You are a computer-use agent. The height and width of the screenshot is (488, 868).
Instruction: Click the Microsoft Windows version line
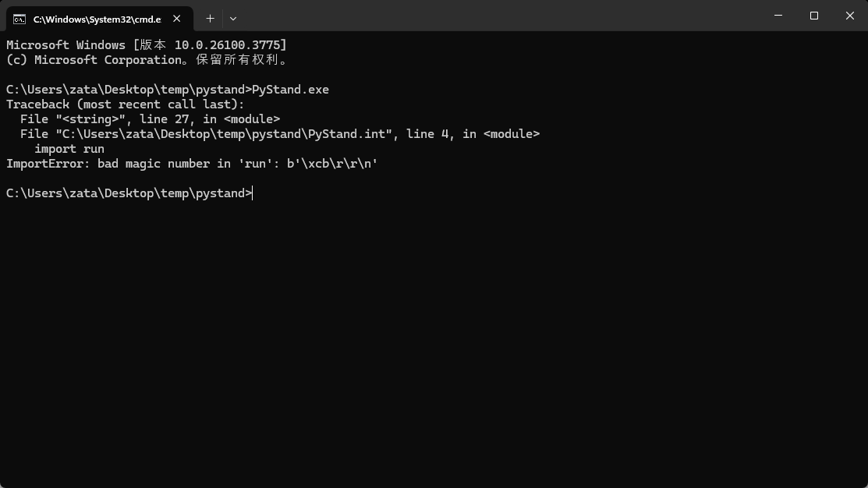pyautogui.click(x=146, y=44)
